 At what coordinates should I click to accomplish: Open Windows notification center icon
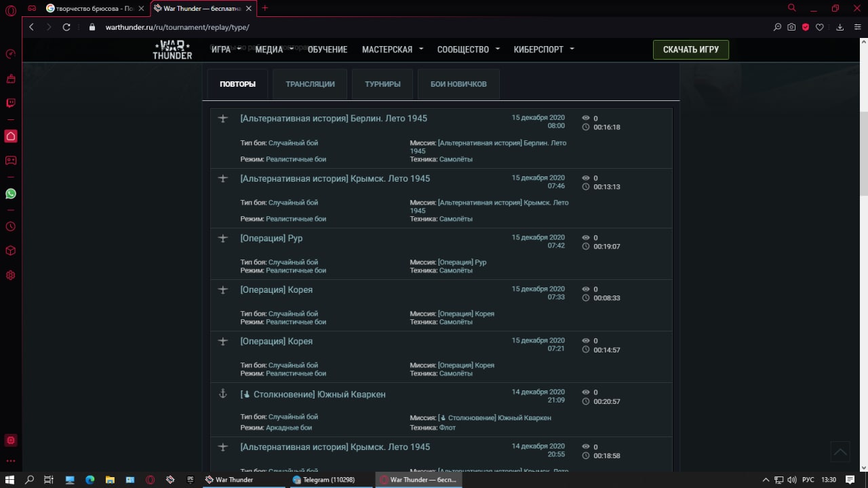[x=850, y=480]
